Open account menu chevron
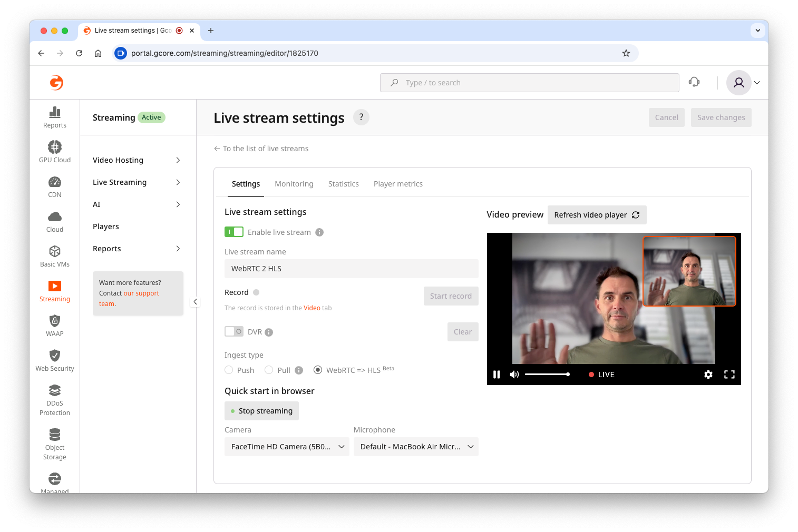The height and width of the screenshot is (532, 798). pos(757,83)
